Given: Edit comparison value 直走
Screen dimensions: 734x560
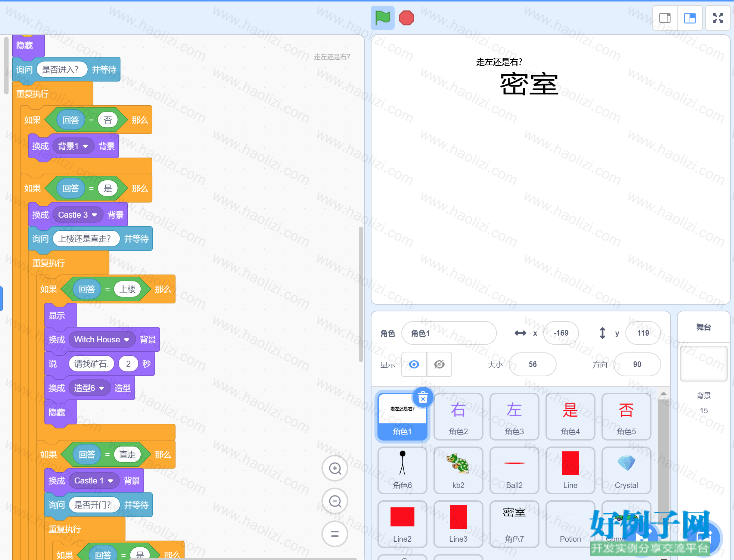Looking at the screenshot, I should pyautogui.click(x=127, y=454).
